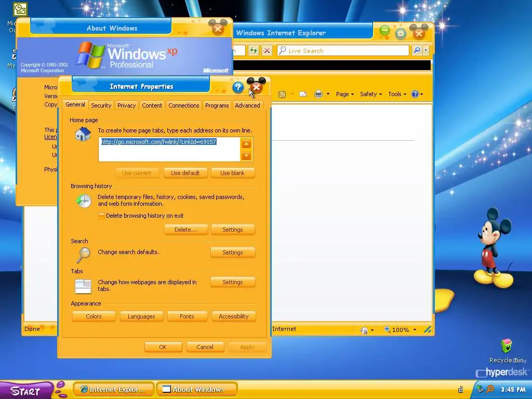532x399 pixels.
Task: Click the house home page icon
Action: point(83,134)
